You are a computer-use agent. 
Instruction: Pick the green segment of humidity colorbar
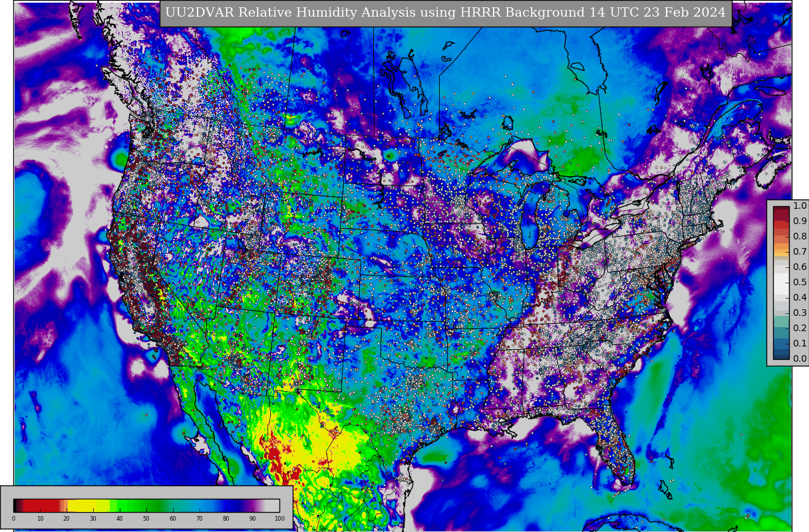point(140,505)
